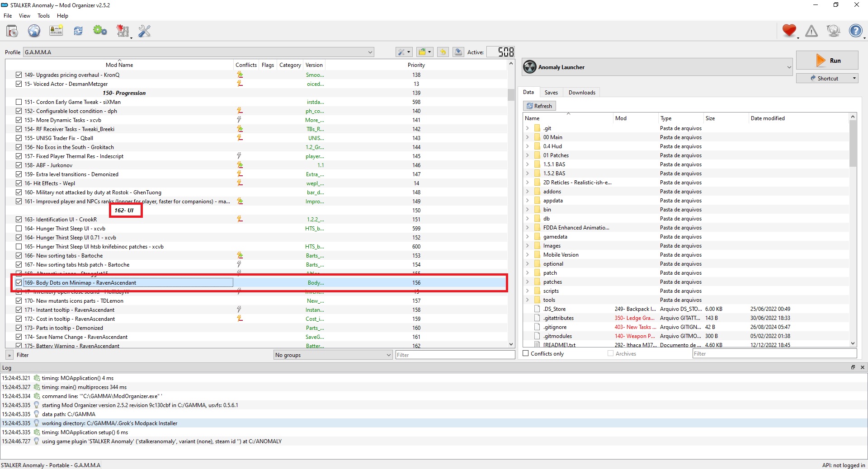Click the Nexus globe toolbar icon

pos(34,31)
